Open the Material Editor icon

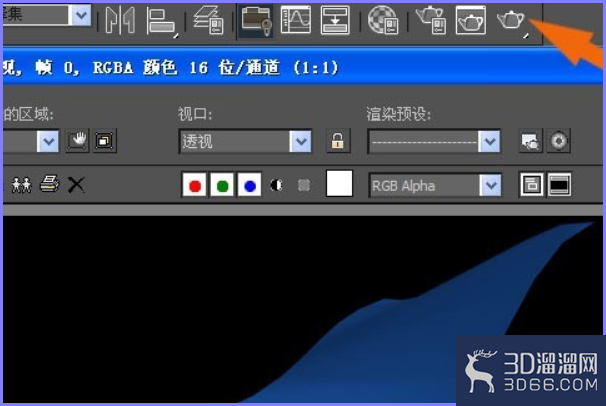[x=383, y=20]
